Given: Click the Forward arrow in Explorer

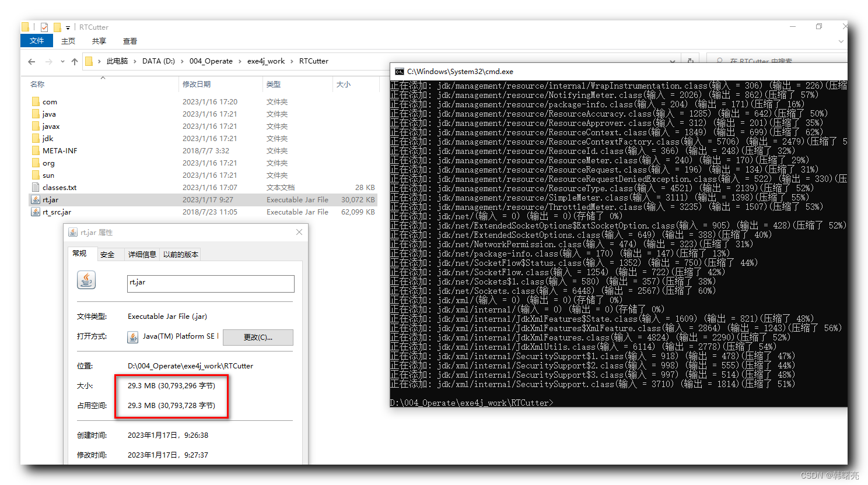Looking at the screenshot, I should (x=48, y=61).
